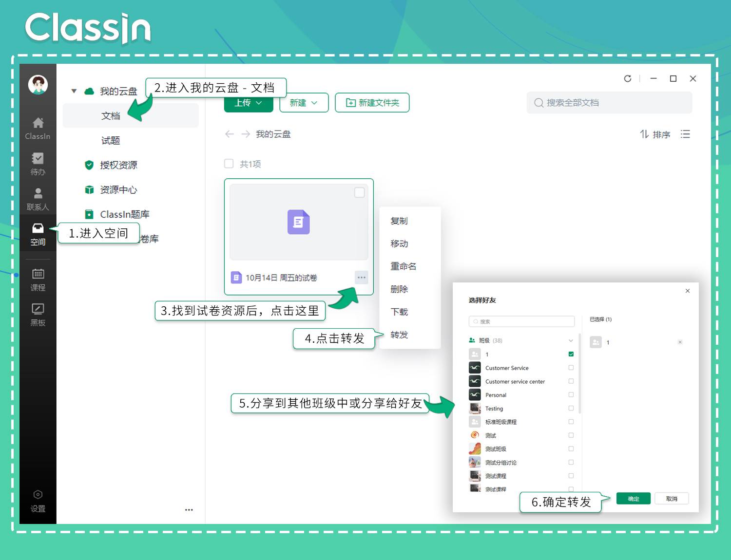This screenshot has width=731, height=560.
Task: Check the Customer Service checkbox
Action: click(571, 368)
